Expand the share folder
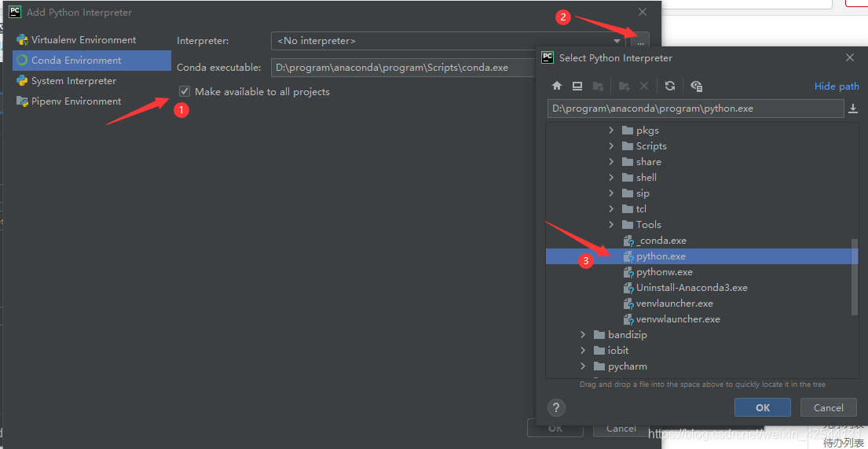Image resolution: width=868 pixels, height=449 pixels. [611, 162]
